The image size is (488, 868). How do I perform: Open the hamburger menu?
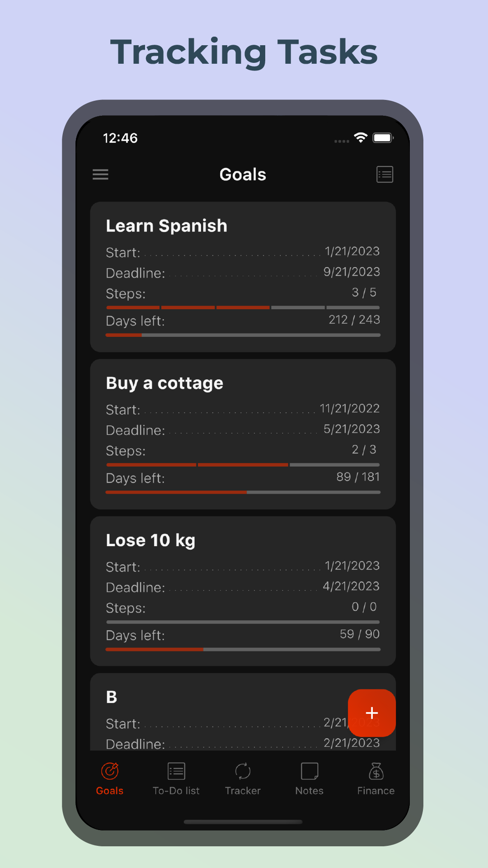pos(100,175)
